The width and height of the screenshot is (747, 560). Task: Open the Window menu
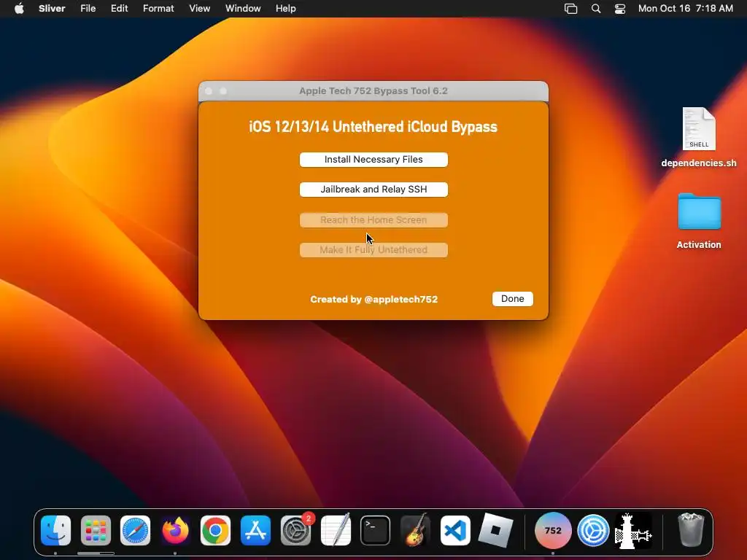click(243, 9)
